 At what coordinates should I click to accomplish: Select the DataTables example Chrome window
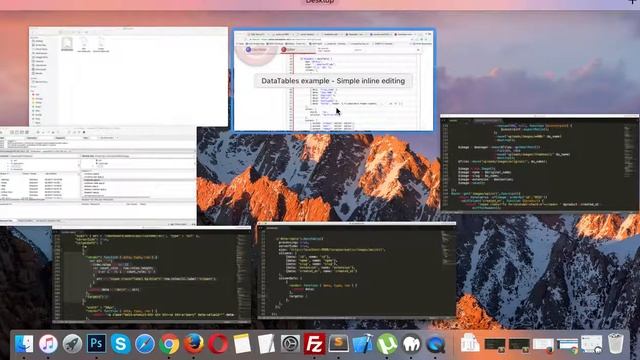pyautogui.click(x=333, y=80)
